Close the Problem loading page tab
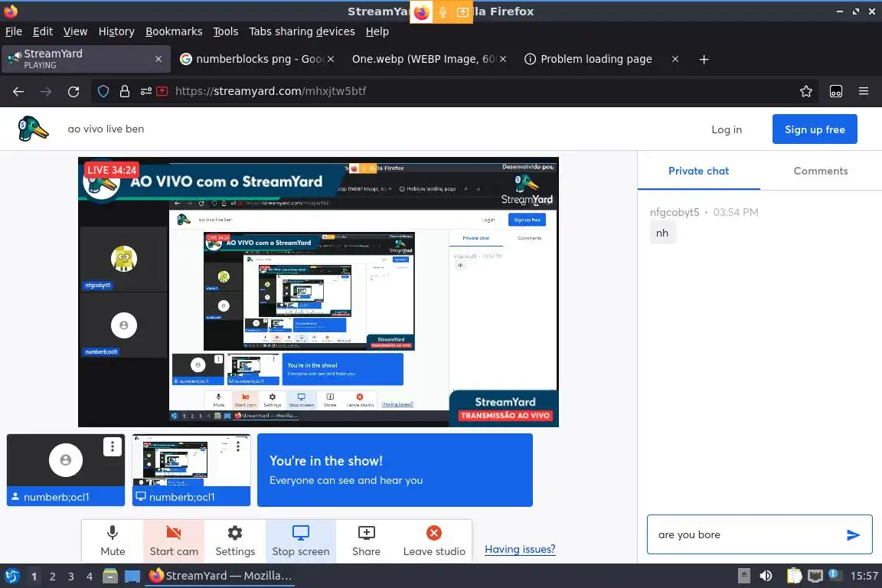 point(675,59)
